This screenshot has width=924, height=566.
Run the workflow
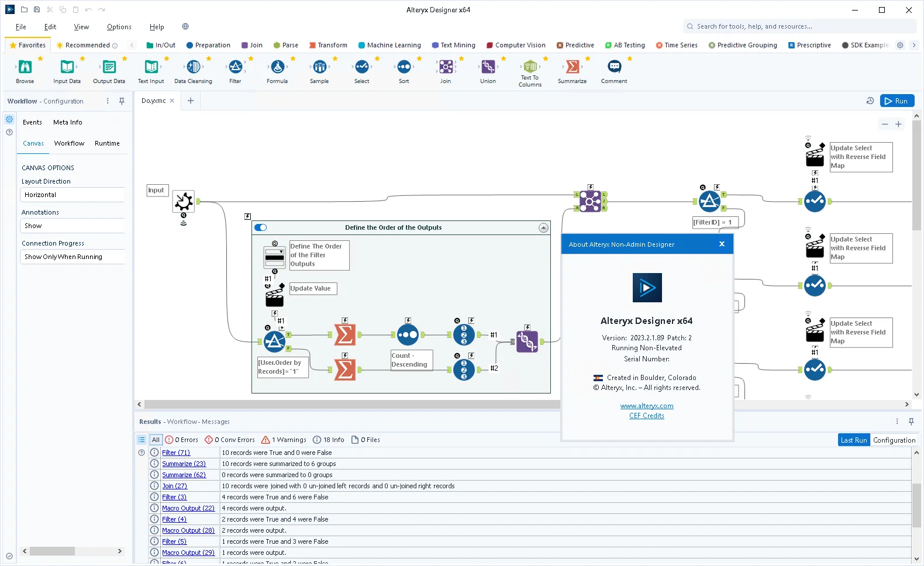[897, 101]
